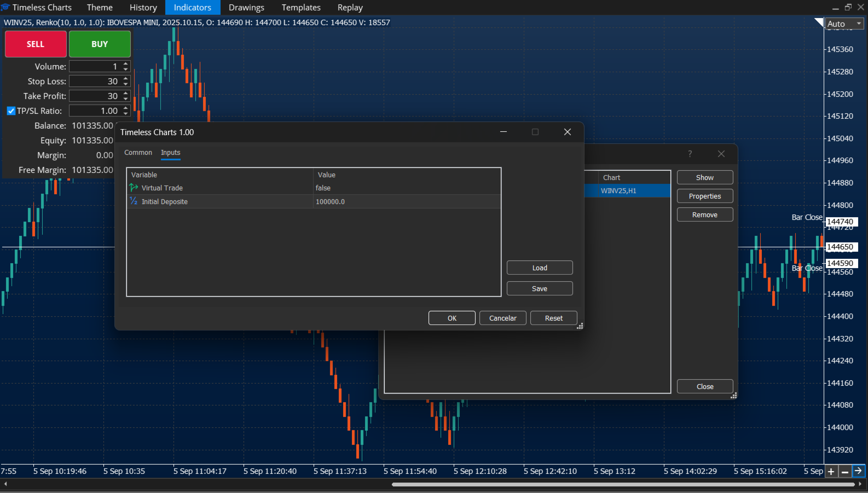Confirm with the OK button
This screenshot has width=868, height=493.
(452, 318)
